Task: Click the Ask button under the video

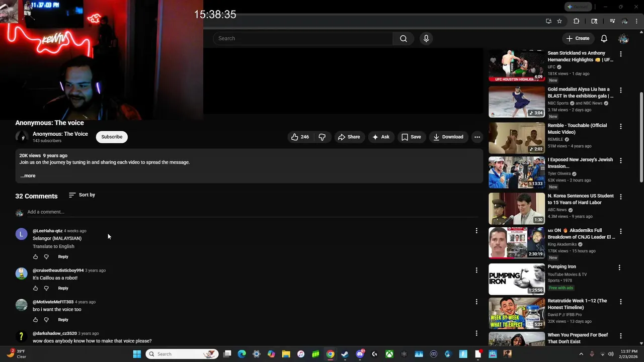Action: [380, 137]
